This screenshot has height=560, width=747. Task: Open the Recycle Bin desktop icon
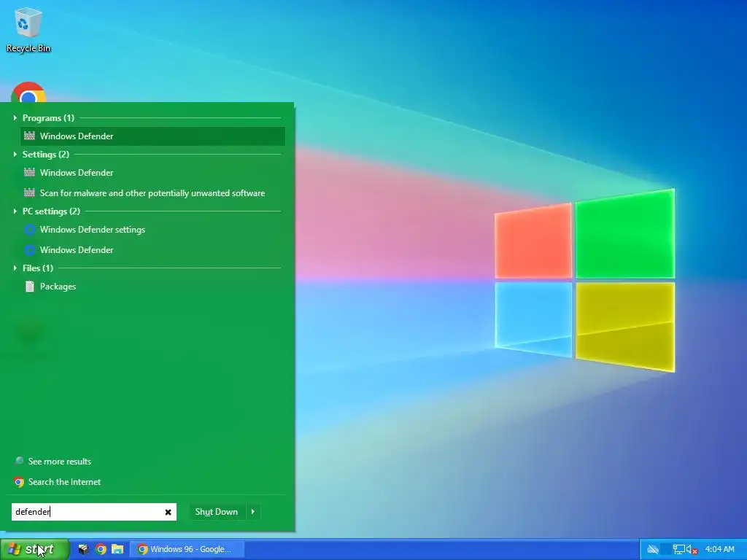pyautogui.click(x=28, y=30)
